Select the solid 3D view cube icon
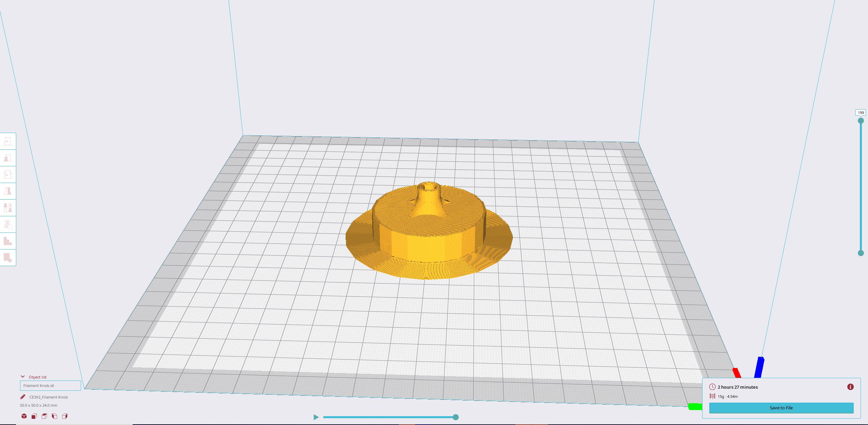868x425 pixels. (24, 416)
